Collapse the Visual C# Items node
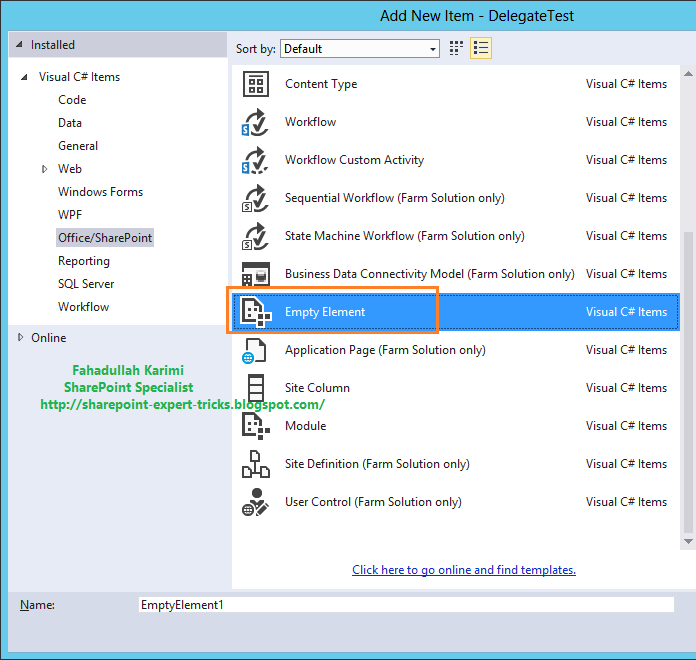The width and height of the screenshot is (696, 660). click(24, 77)
